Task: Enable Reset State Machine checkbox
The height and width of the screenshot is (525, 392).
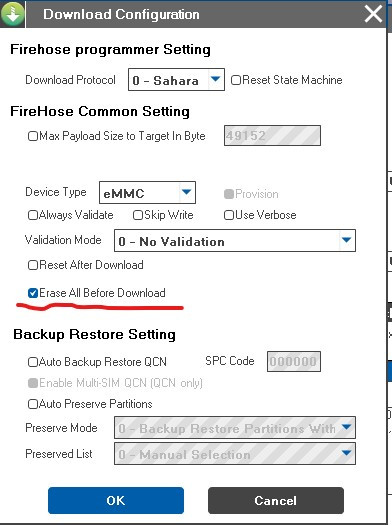Action: point(236,80)
